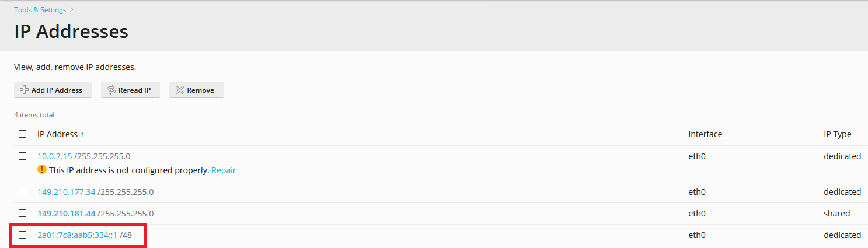The height and width of the screenshot is (248, 868).
Task: Check the box for 10.0.2.15
Action: tap(22, 156)
